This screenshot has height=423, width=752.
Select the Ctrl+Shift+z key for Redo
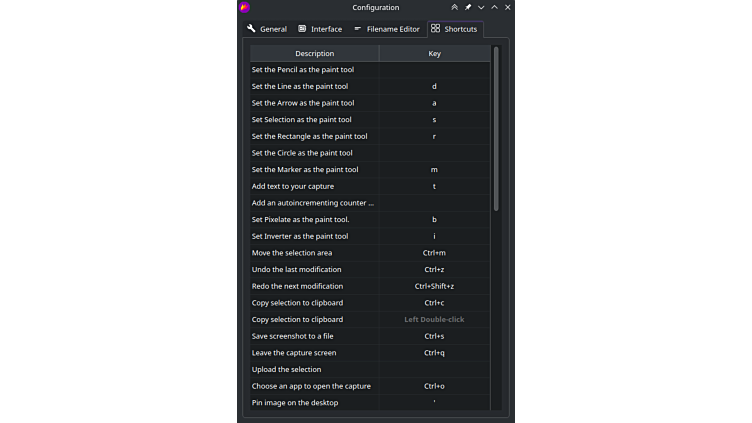click(434, 286)
